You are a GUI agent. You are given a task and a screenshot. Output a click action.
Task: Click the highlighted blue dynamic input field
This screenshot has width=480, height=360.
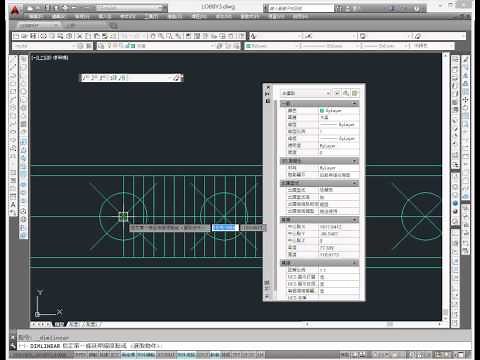(x=225, y=228)
